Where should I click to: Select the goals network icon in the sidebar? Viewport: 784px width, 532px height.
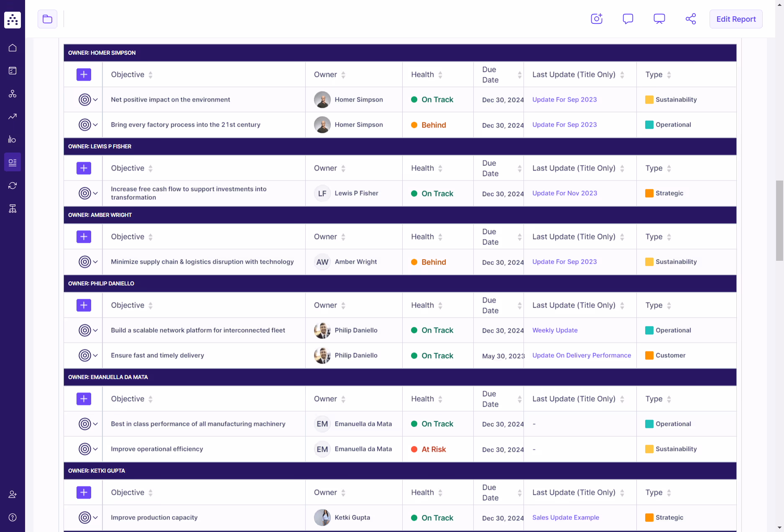12,94
